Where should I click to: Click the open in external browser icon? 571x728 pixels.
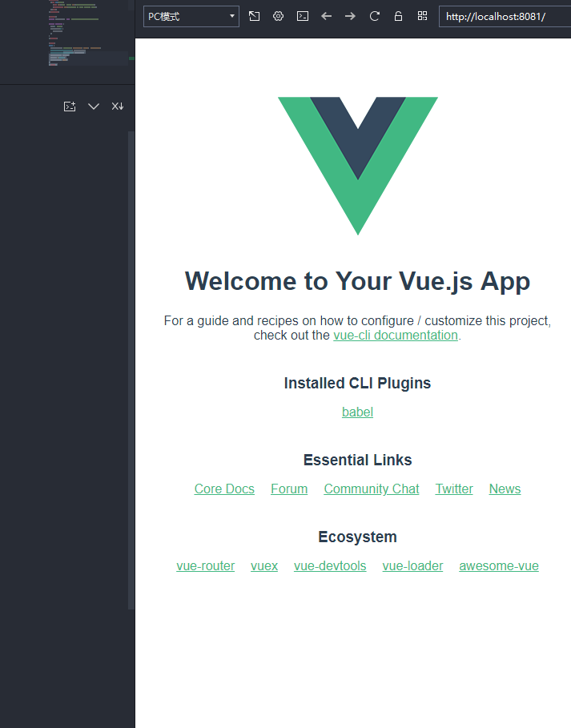(254, 16)
